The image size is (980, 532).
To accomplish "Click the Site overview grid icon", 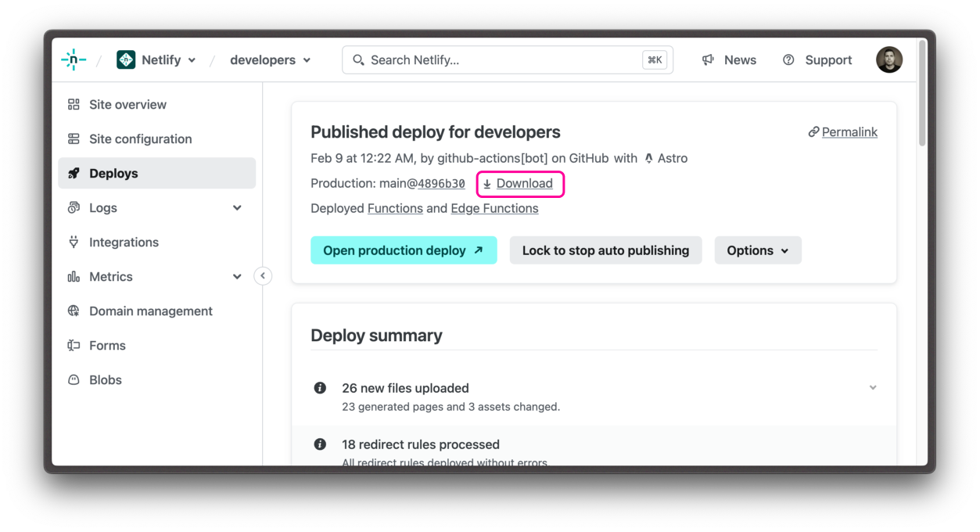I will [x=74, y=105].
